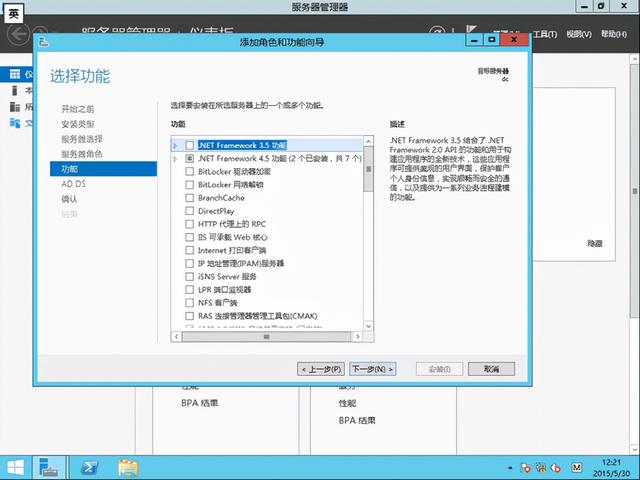Check the BranchCache feature
Screen dimensions: 640x480
(189, 198)
